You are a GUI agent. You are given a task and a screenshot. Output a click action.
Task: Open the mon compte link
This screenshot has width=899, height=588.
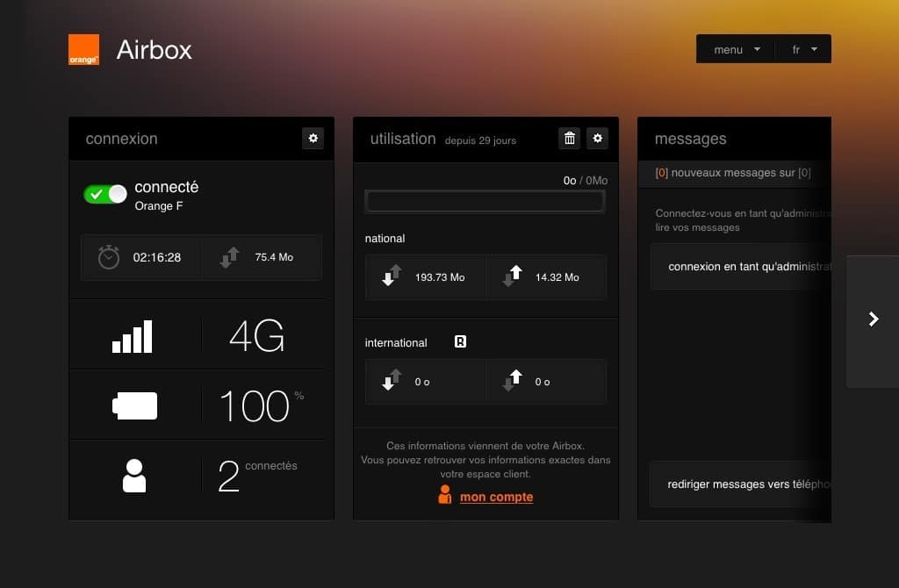497,496
